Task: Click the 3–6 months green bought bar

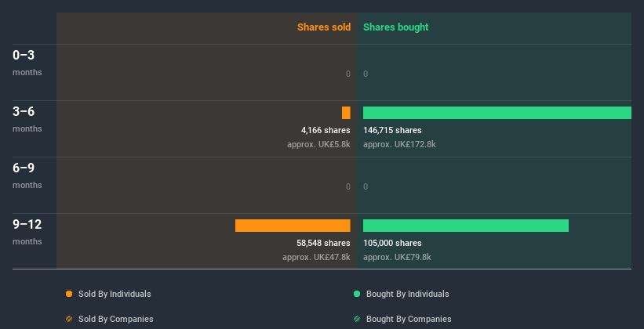Action: [497, 113]
